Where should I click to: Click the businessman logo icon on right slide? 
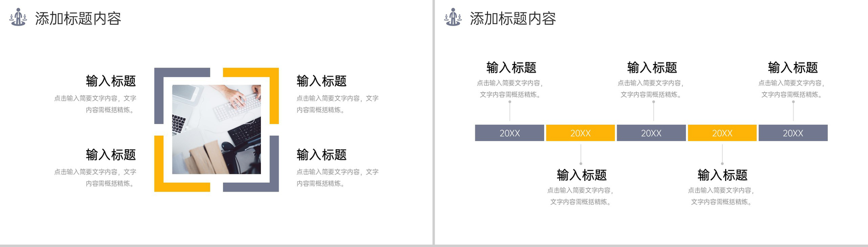click(453, 17)
